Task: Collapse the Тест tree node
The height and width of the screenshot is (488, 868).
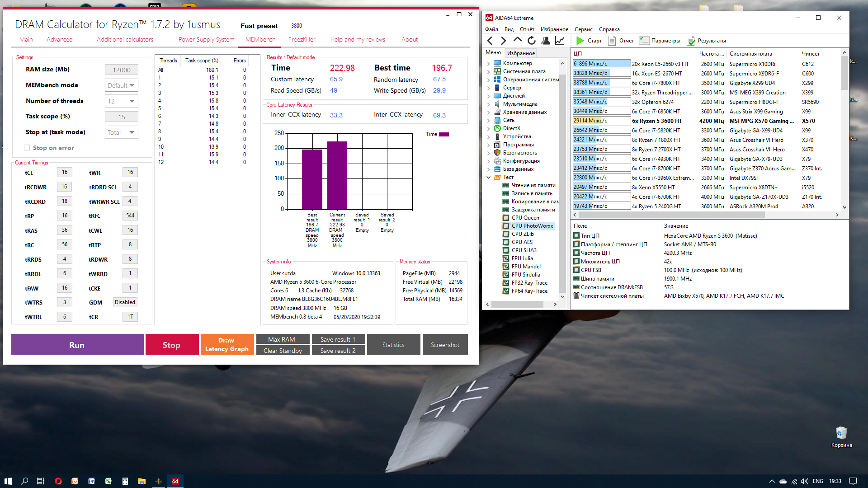Action: pyautogui.click(x=488, y=177)
